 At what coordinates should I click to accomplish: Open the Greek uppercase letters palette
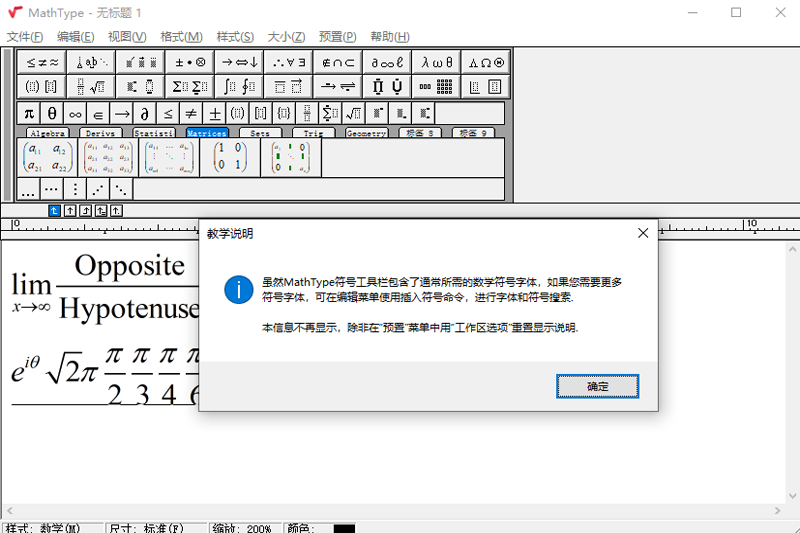[486, 62]
